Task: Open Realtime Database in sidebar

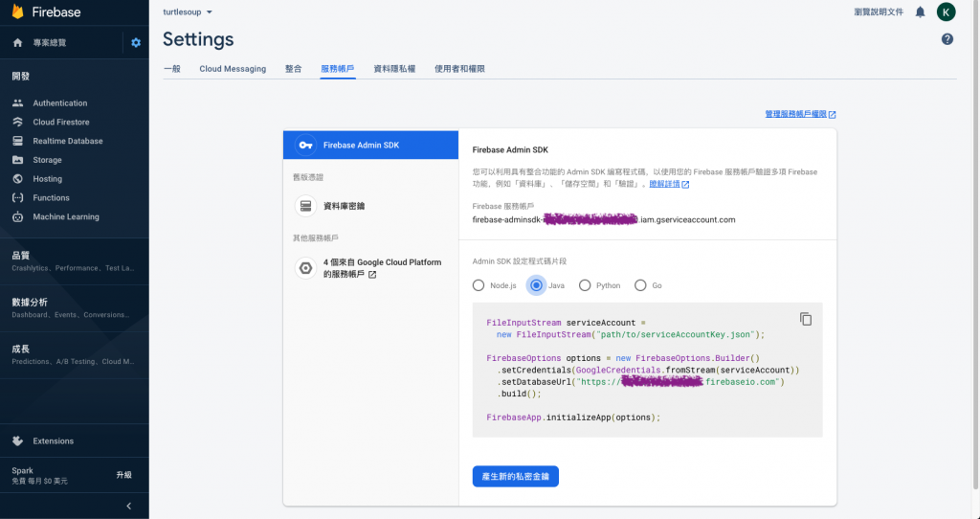Action: point(68,141)
